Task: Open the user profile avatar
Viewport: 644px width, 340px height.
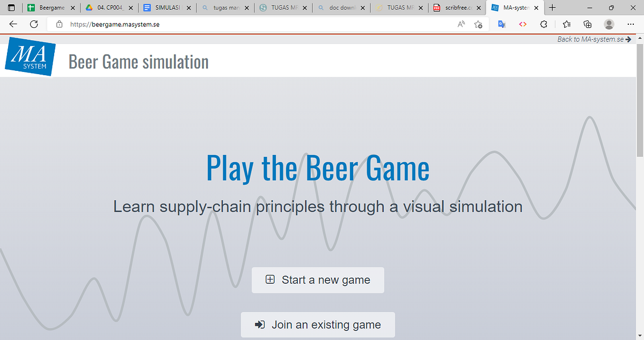Action: 609,24
